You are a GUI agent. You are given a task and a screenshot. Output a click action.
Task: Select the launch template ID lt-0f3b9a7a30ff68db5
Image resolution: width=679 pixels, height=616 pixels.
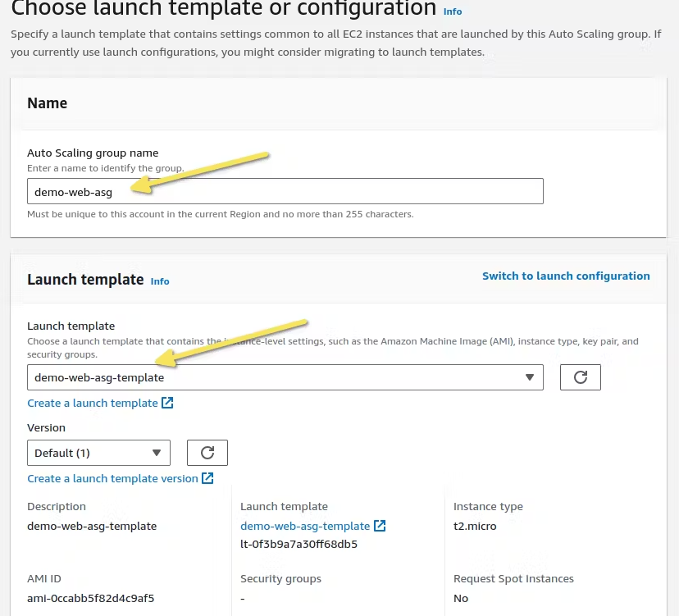[x=298, y=545]
